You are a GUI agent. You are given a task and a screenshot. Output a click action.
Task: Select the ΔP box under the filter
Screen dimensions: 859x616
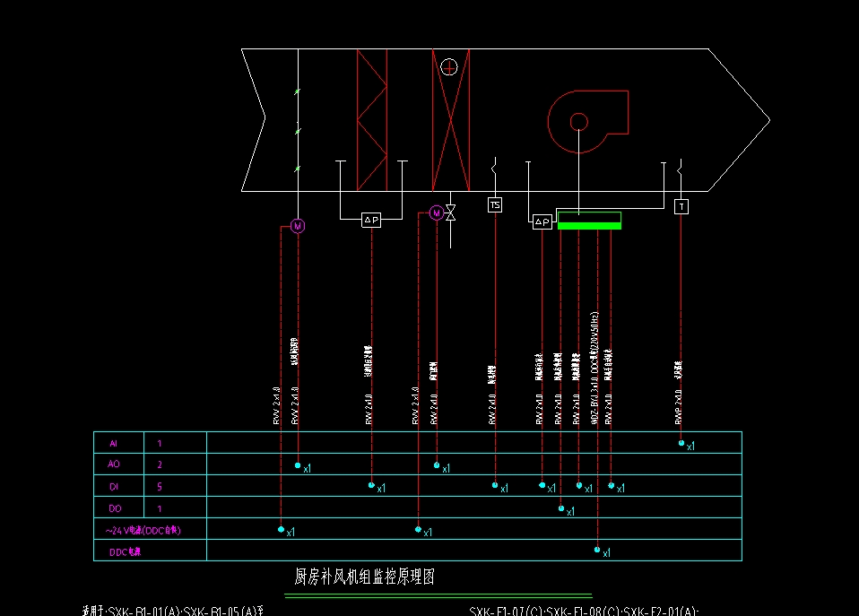coord(371,220)
